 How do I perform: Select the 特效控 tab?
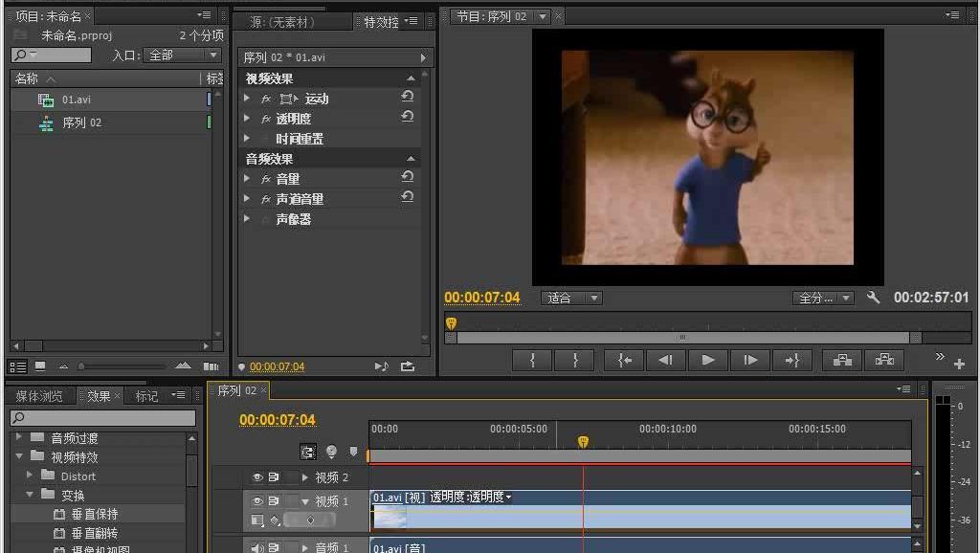[381, 23]
